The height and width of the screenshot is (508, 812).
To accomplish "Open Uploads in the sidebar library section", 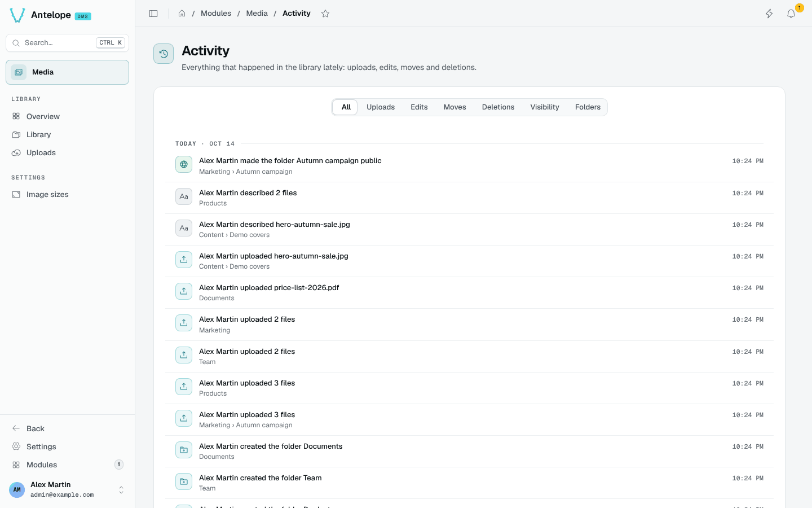I will point(67,152).
